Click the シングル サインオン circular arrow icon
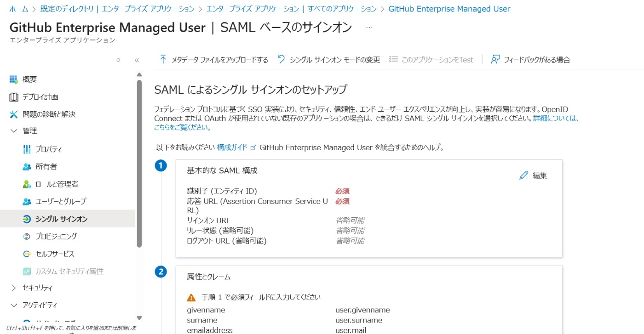644x334 pixels. (x=27, y=219)
